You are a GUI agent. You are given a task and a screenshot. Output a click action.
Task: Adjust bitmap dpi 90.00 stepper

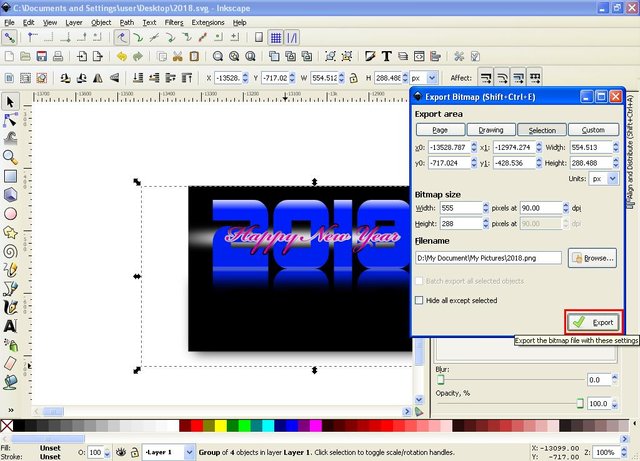[x=566, y=208]
